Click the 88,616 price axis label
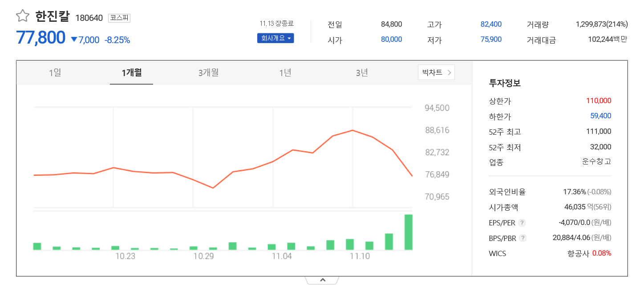This screenshot has width=644, height=293. click(x=437, y=130)
